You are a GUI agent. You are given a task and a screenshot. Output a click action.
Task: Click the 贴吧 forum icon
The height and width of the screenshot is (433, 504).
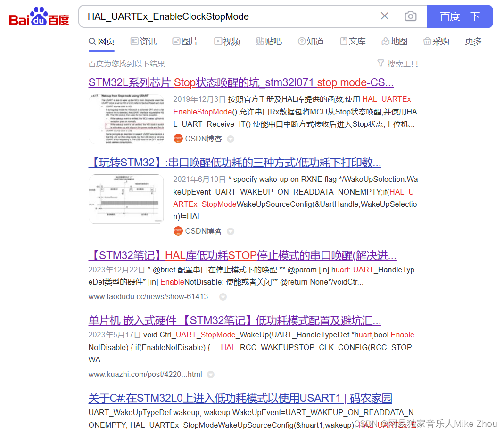(260, 41)
